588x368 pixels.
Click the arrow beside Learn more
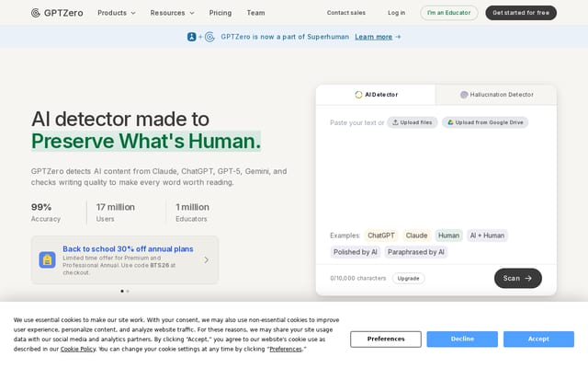(x=398, y=37)
